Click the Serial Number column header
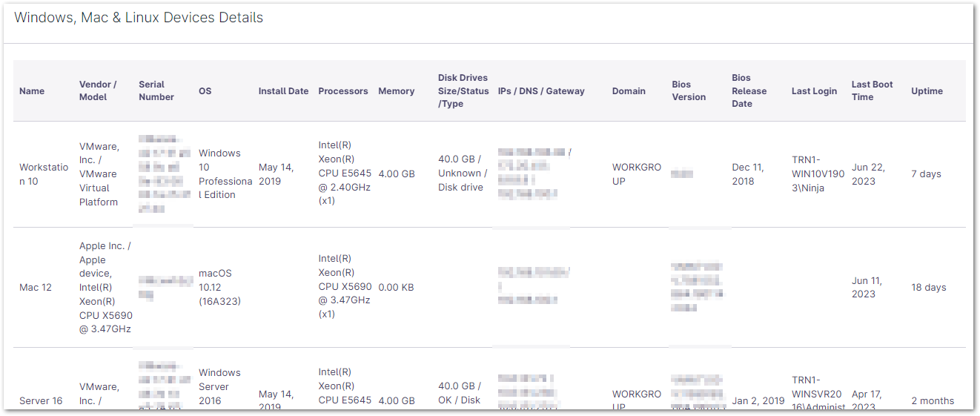This screenshot has width=980, height=416. point(156,90)
